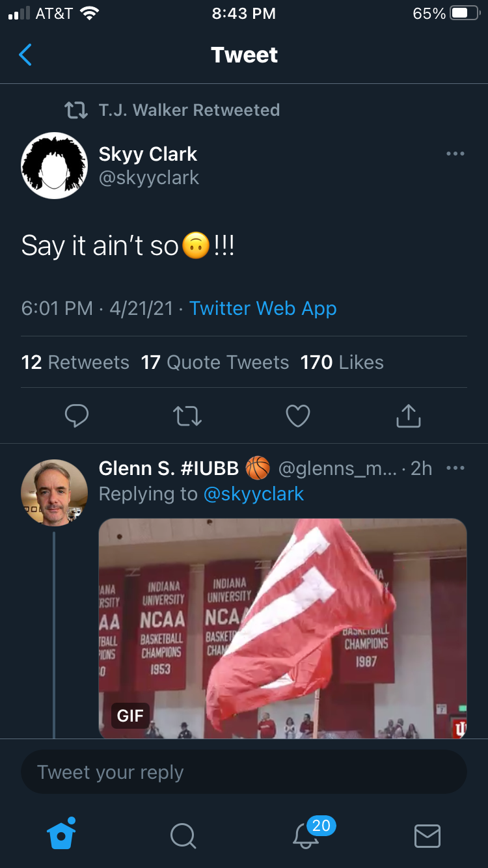This screenshot has width=488, height=868.
Task: Tap the @skyyclark mention in reply
Action: (254, 494)
